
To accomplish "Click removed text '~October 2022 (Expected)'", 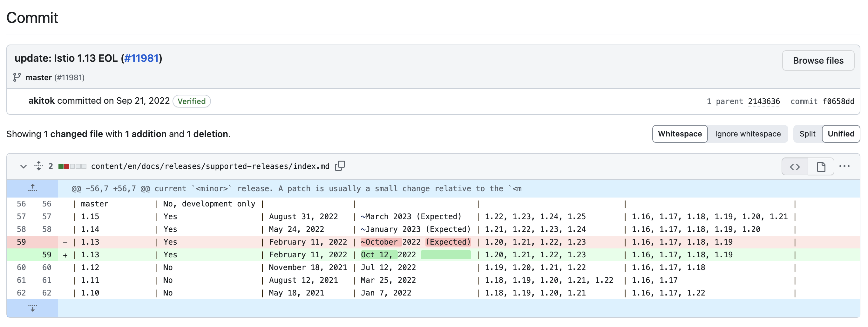I will click(416, 242).
